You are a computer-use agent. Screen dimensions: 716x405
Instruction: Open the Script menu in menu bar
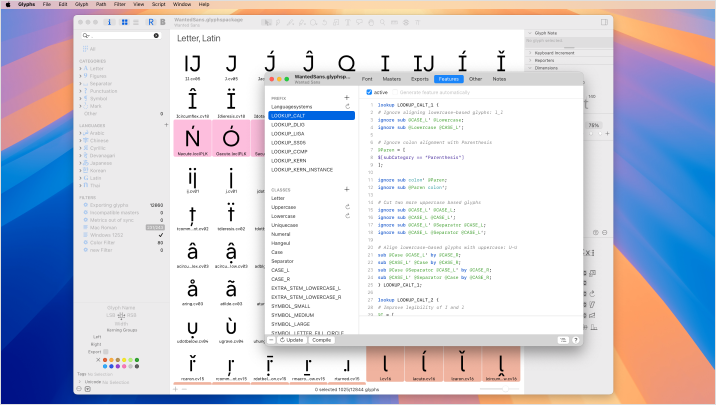point(158,4)
